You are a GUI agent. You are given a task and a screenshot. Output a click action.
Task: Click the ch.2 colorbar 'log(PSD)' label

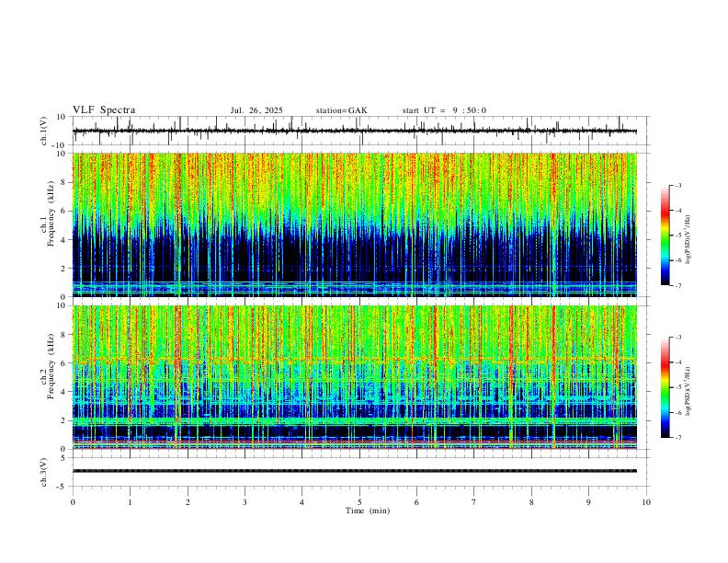tap(688, 391)
